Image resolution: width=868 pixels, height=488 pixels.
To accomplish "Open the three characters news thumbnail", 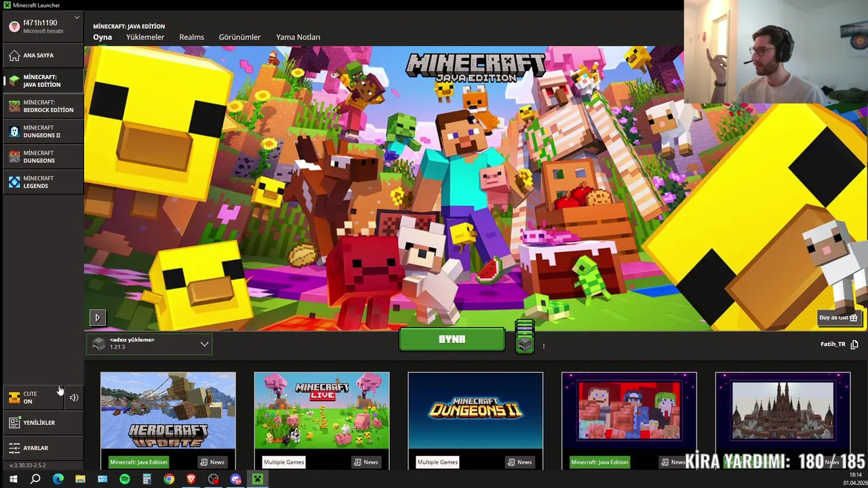I will pyautogui.click(x=629, y=410).
